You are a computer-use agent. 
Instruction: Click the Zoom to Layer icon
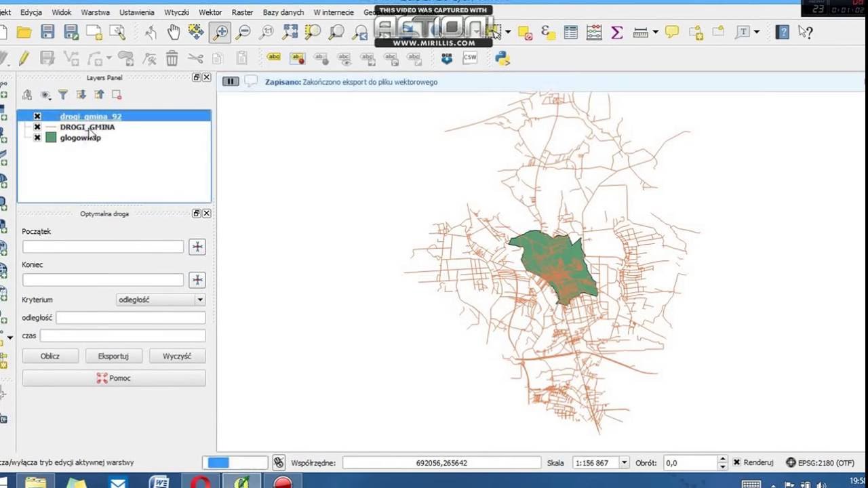[x=337, y=32]
